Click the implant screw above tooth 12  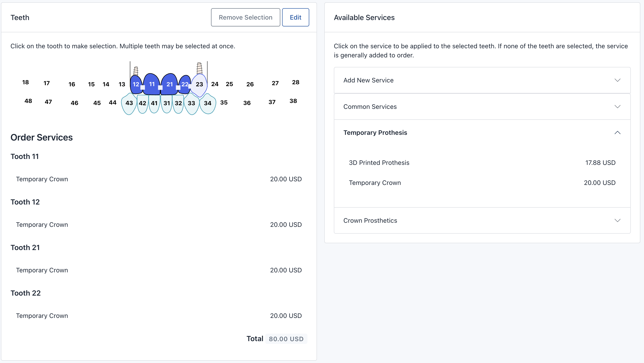tap(136, 71)
